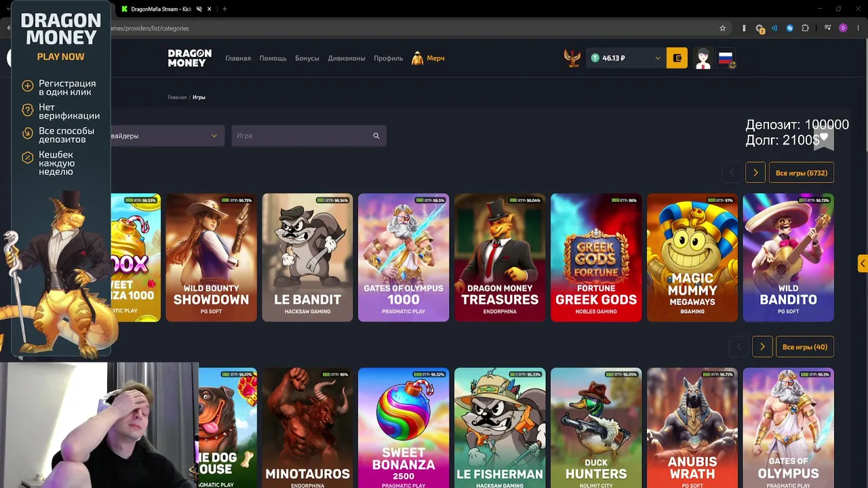Open a new browser tab with plus
The image size is (868, 488).
point(224,9)
